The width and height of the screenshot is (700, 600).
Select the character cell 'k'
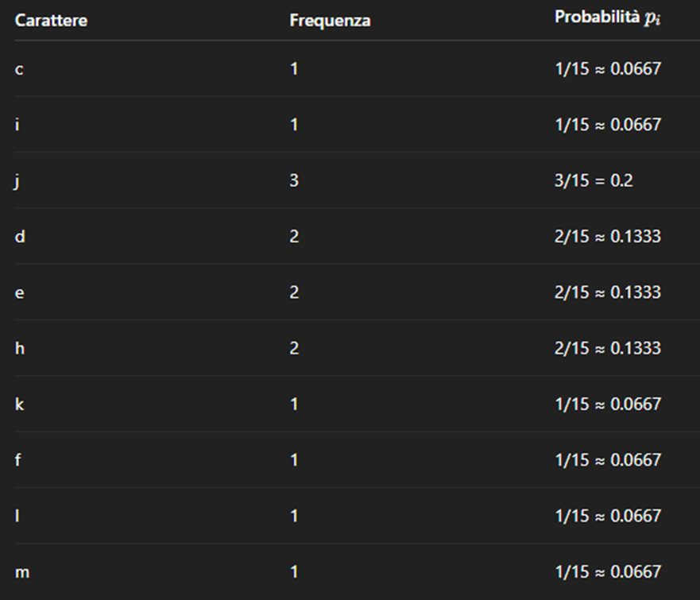tap(19, 404)
